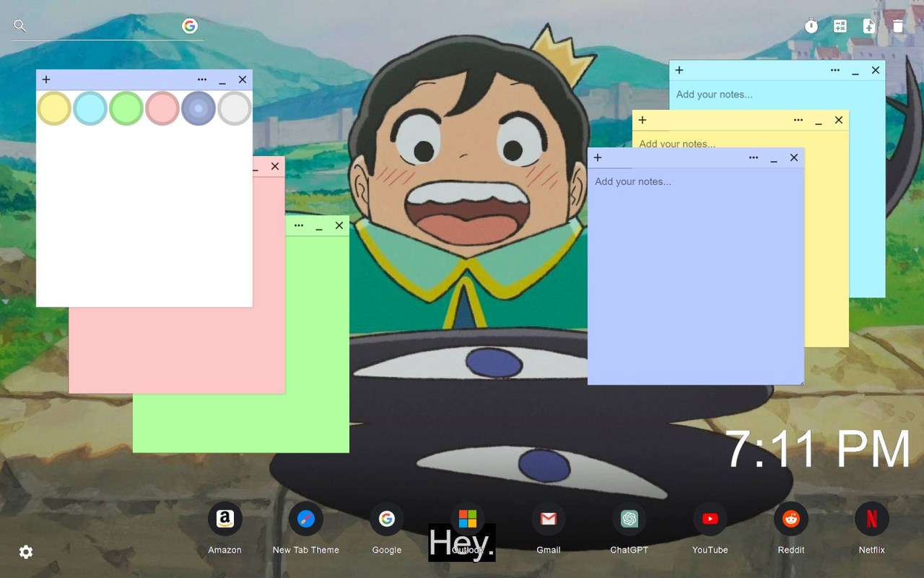
Task: Launch the New Tab Theme shortcut
Action: (x=306, y=519)
